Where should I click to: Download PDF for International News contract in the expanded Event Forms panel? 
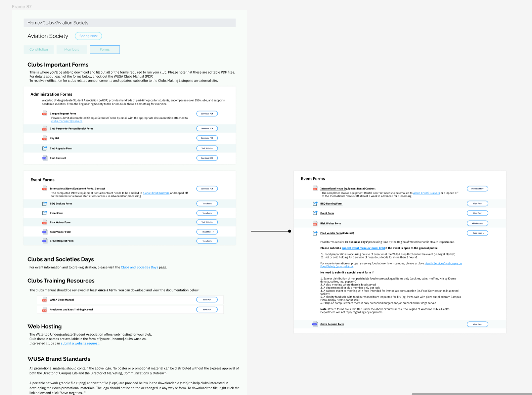[478, 189]
